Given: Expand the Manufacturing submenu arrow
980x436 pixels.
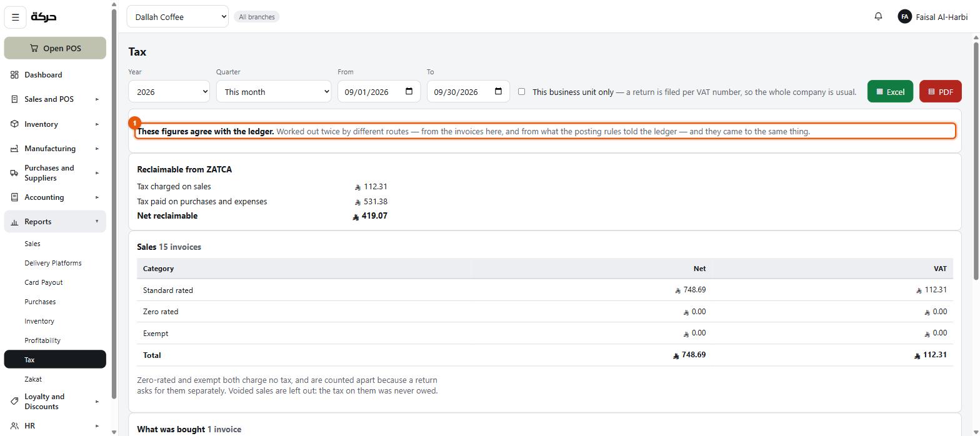Looking at the screenshot, I should pos(97,149).
